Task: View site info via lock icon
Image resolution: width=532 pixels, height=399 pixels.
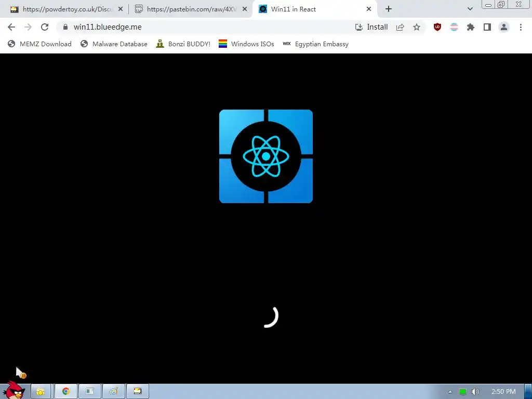Action: [x=65, y=27]
